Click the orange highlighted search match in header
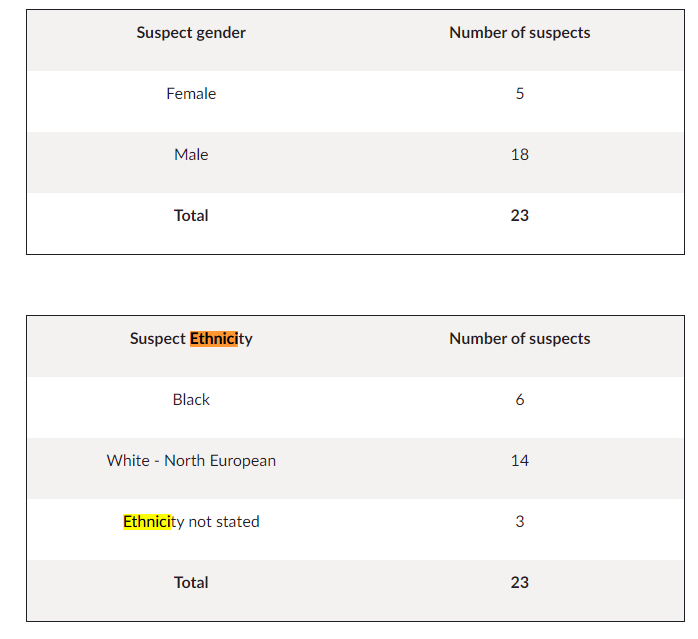Screen dimensions: 698x639 click(214, 339)
